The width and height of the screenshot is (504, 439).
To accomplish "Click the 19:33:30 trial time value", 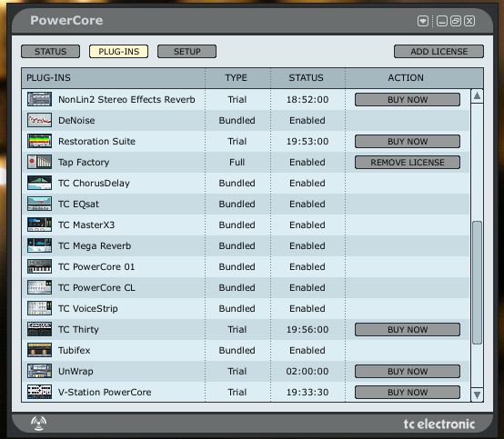I will coord(307,392).
